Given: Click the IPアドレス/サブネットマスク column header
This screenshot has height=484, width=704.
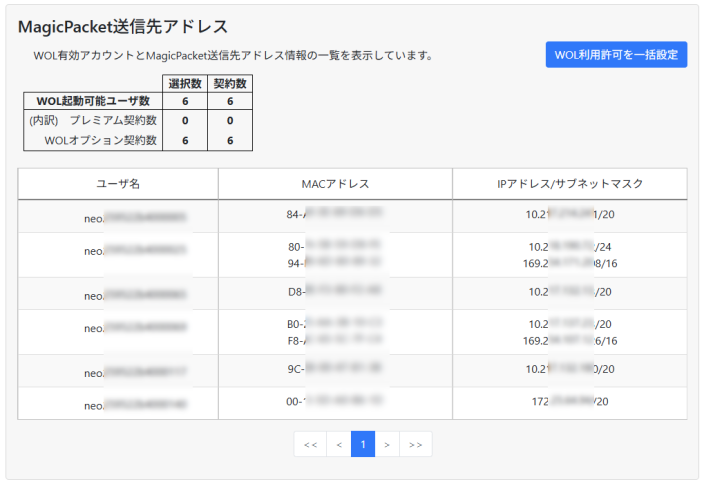Looking at the screenshot, I should point(570,184).
